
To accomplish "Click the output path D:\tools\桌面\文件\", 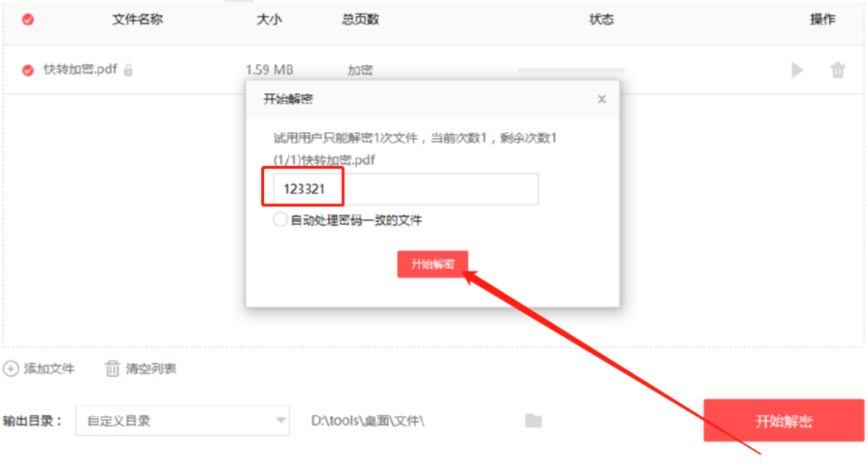I will pos(368,421).
